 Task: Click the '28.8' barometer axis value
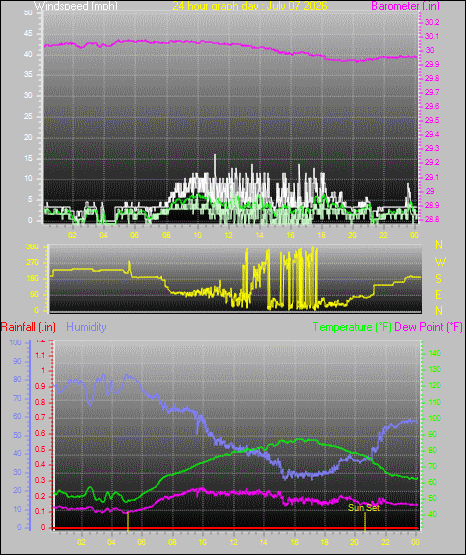(x=432, y=219)
